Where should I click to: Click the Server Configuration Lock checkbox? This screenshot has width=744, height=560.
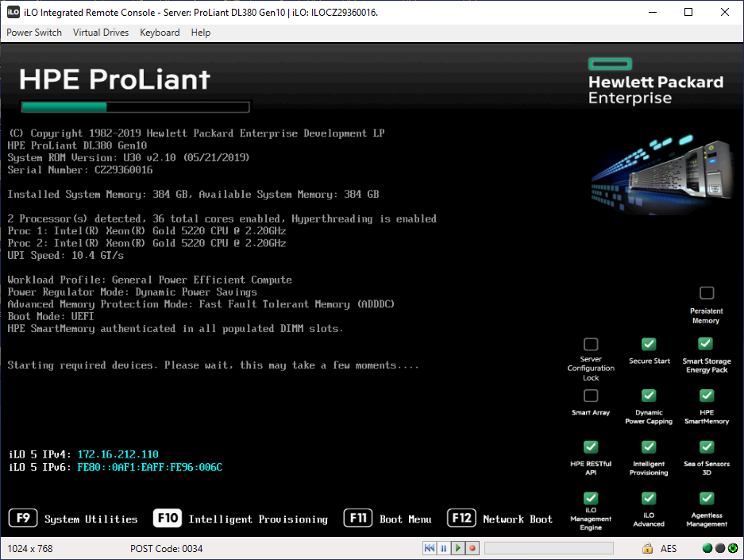(591, 344)
